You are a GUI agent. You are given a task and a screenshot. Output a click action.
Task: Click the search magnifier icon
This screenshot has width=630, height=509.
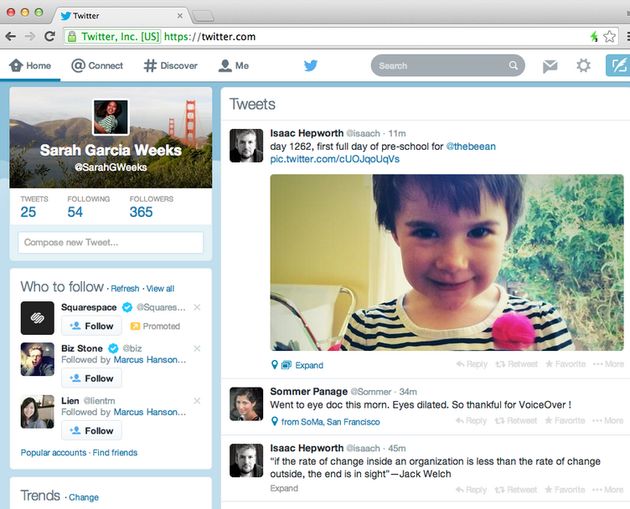[513, 66]
